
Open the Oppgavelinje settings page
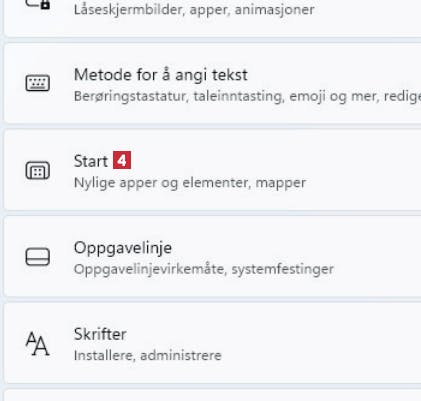123,249
